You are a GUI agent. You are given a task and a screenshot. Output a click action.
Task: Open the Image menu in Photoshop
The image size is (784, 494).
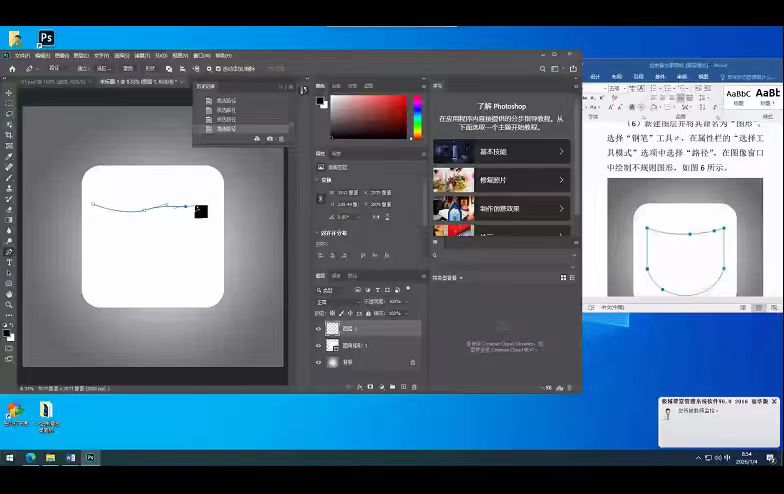pos(62,56)
